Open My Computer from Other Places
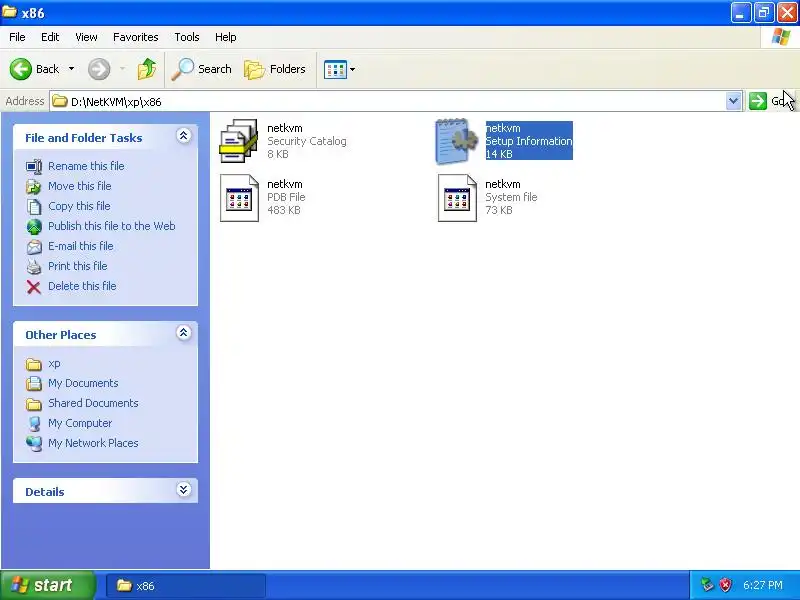This screenshot has height=600, width=800. (x=80, y=423)
